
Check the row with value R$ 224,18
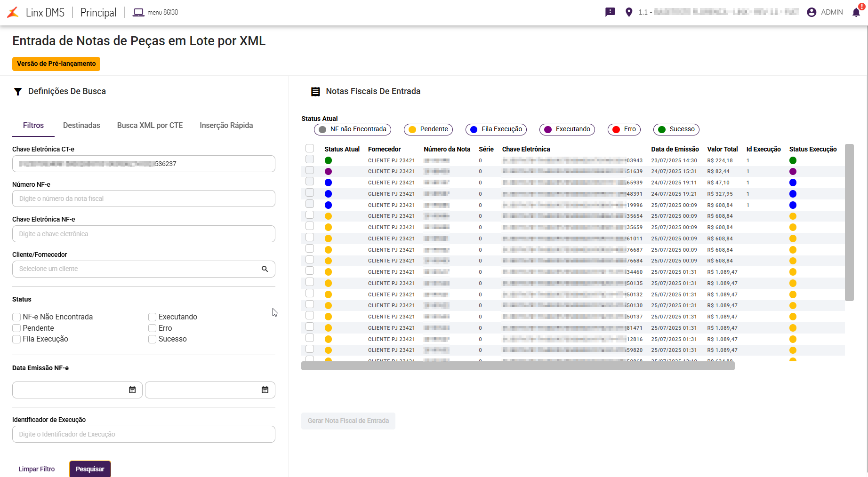pos(310,159)
